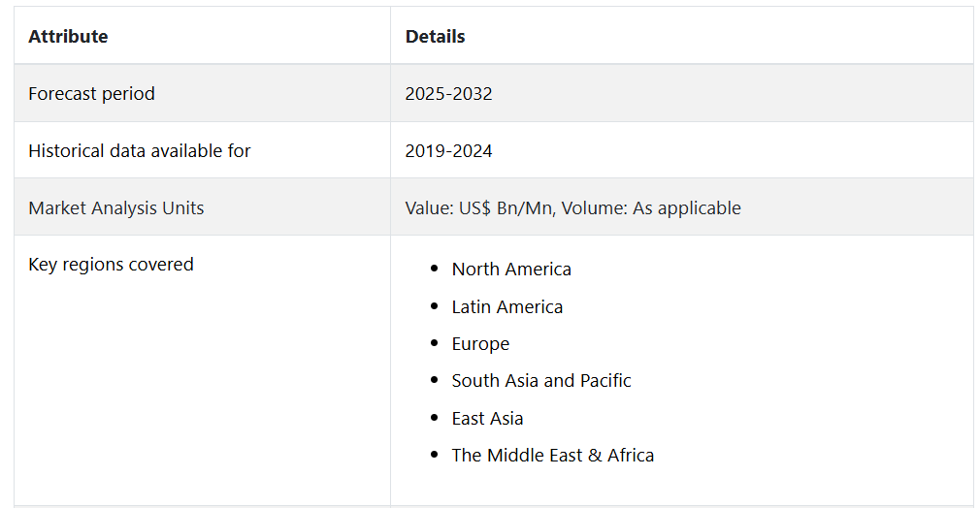Select East Asia list item
The width and height of the screenshot is (980, 508).
pyautogui.click(x=487, y=419)
